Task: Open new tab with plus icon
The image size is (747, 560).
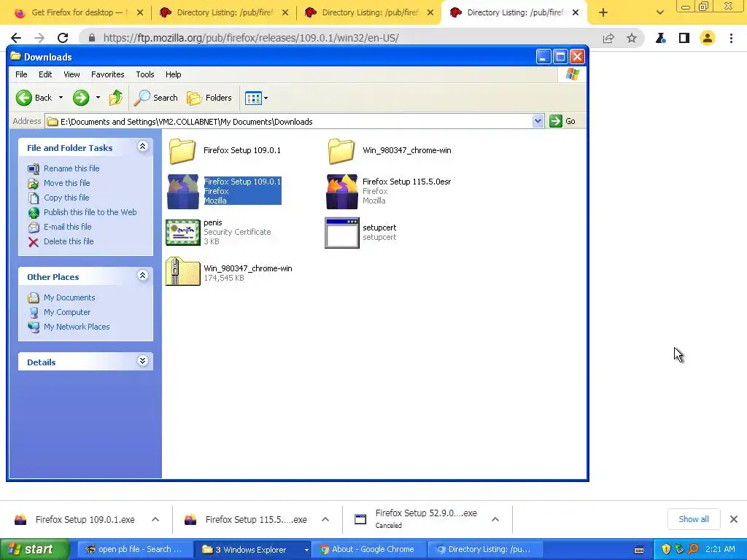Action: pyautogui.click(x=603, y=12)
